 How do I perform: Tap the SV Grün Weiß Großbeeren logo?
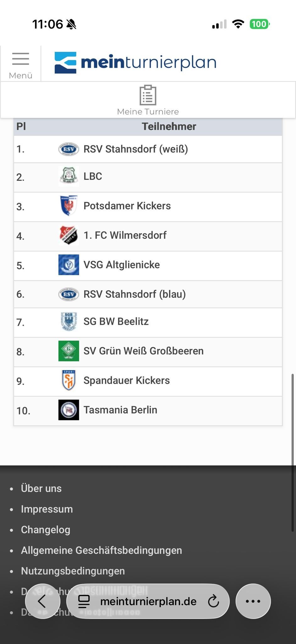[x=69, y=351]
